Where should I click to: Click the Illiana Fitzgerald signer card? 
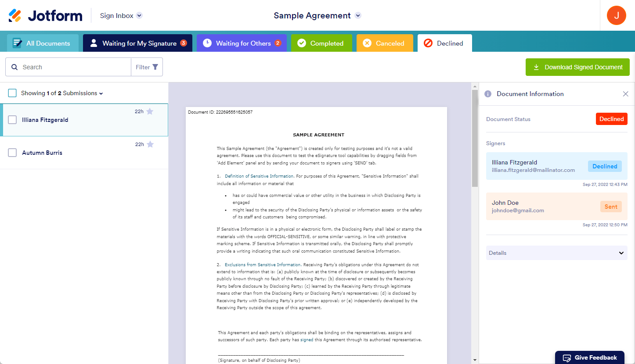(557, 166)
